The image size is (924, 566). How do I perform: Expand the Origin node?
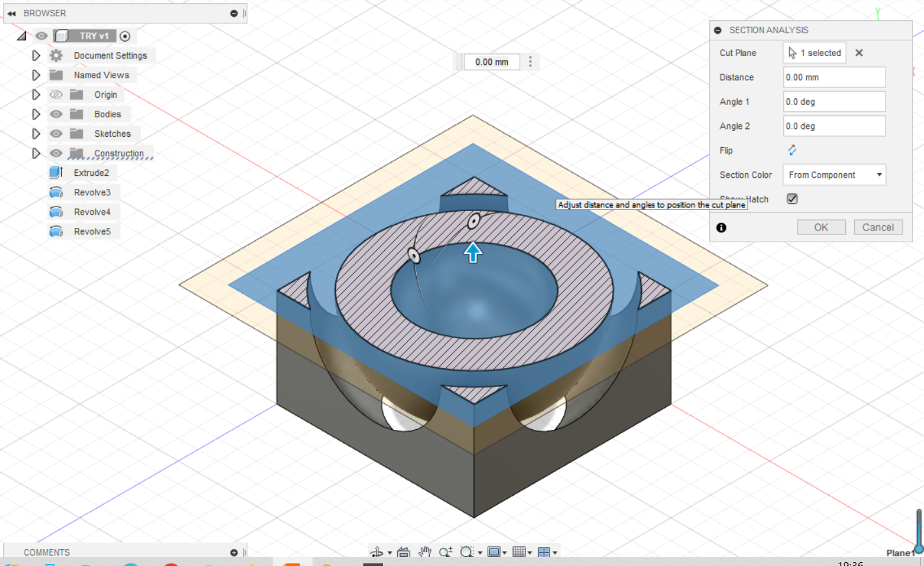[36, 94]
